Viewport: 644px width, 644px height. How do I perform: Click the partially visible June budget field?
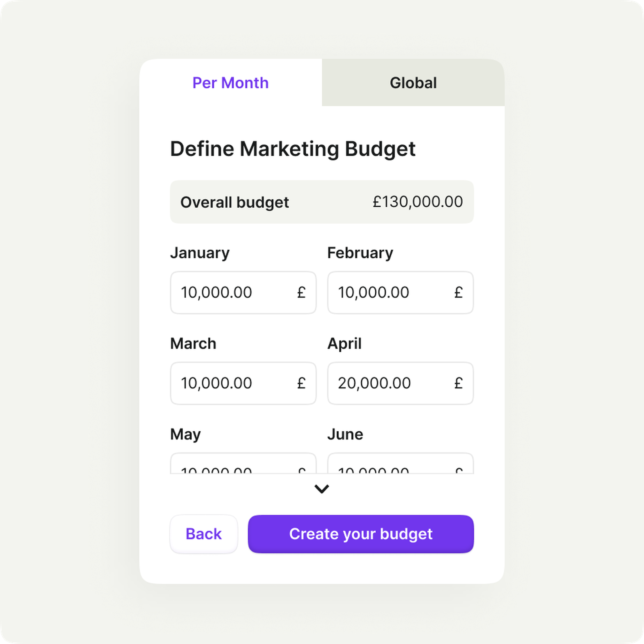pyautogui.click(x=400, y=465)
